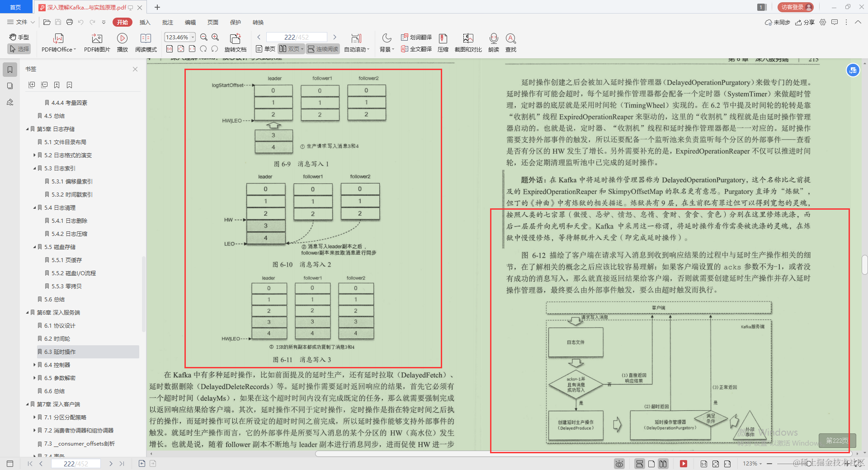Switch to the 插入 ribbon tab
The height and width of the screenshot is (470, 868).
pyautogui.click(x=145, y=22)
